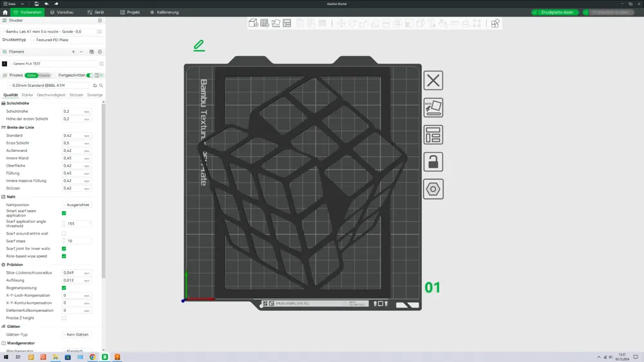Open the Kalibrierung tab

pyautogui.click(x=164, y=12)
